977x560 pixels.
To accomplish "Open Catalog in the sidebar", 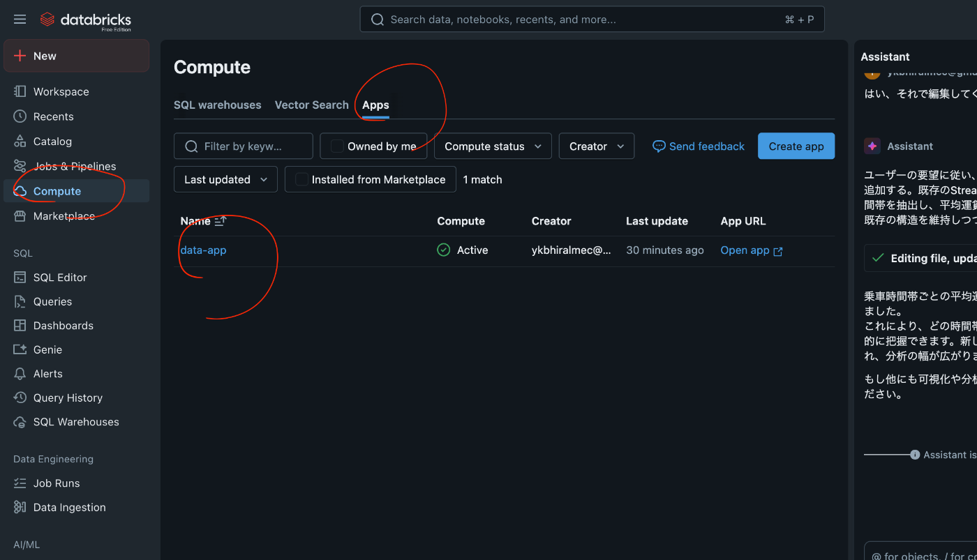I will tap(76, 142).
